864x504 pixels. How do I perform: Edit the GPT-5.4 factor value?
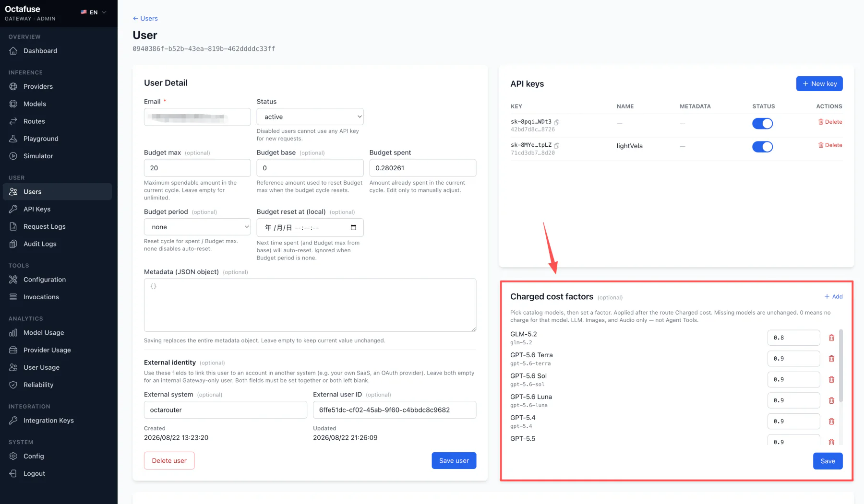click(x=793, y=421)
